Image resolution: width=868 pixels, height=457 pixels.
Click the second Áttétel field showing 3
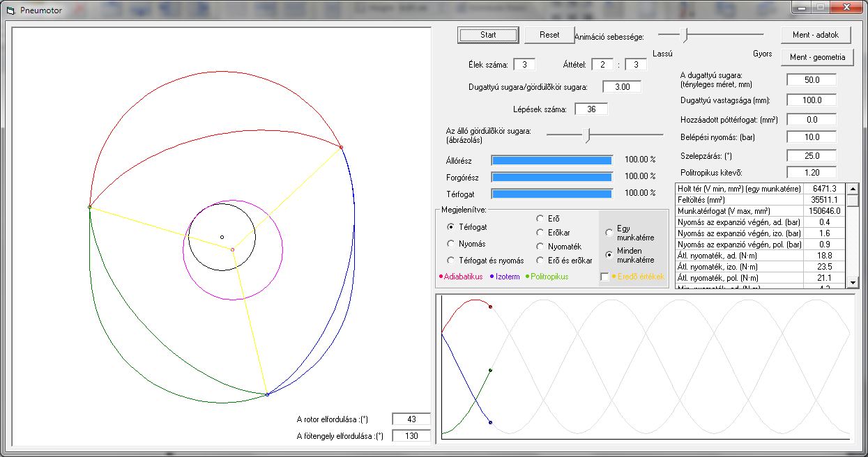tap(636, 65)
